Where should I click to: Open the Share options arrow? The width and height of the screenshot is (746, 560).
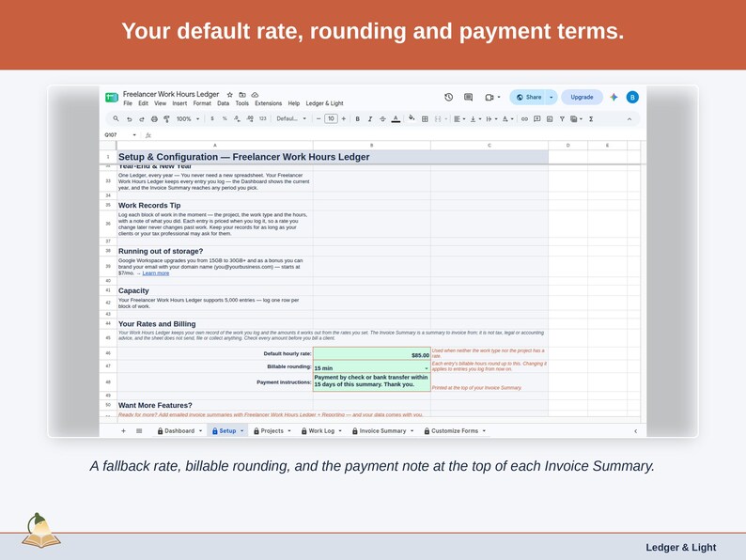point(552,97)
